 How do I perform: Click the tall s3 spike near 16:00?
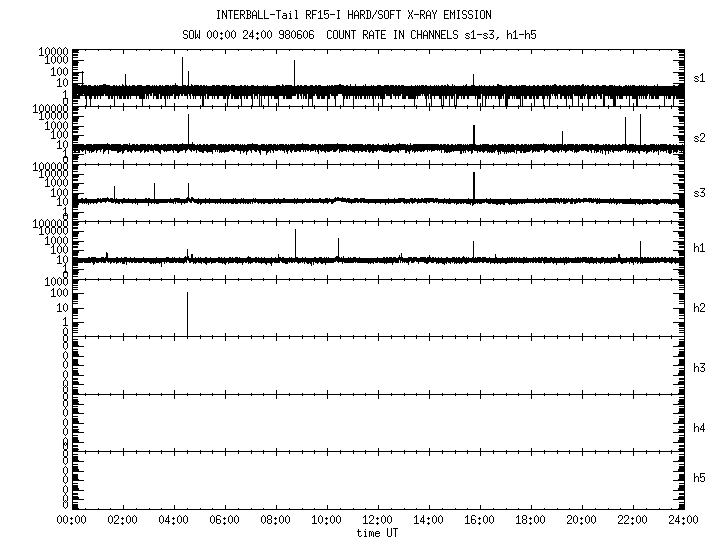[x=474, y=186]
